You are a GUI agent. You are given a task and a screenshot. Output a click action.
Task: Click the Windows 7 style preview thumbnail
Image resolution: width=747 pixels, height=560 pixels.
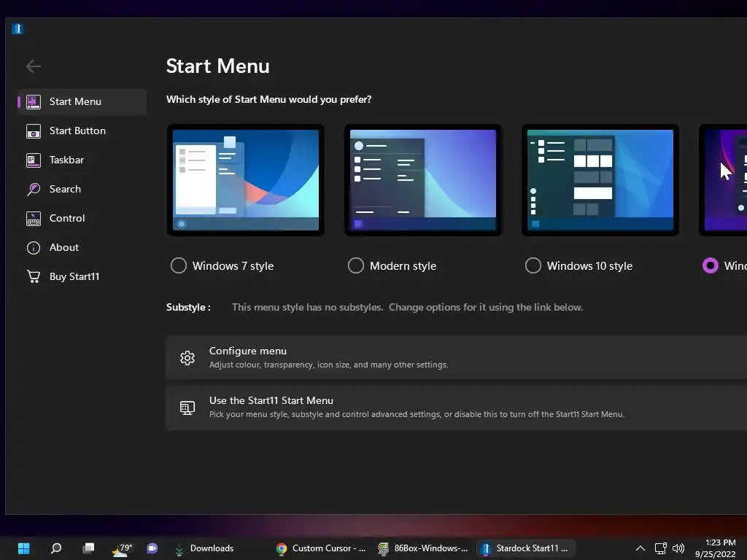[x=246, y=180]
